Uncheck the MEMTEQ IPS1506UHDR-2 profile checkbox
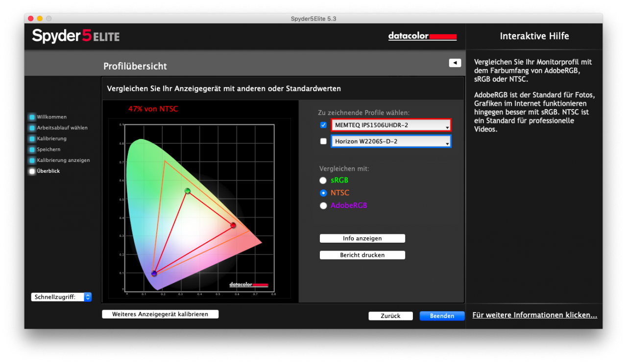This screenshot has height=364, width=627. (x=323, y=125)
